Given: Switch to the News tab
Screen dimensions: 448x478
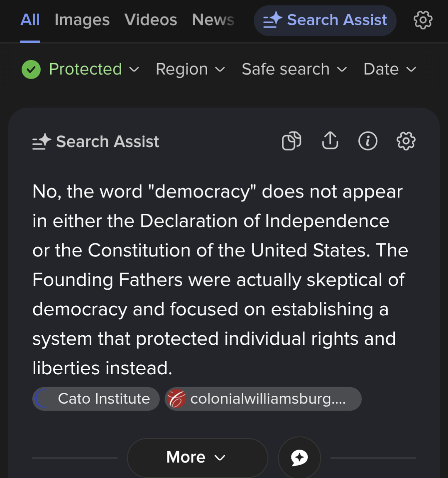Looking at the screenshot, I should point(213,20).
